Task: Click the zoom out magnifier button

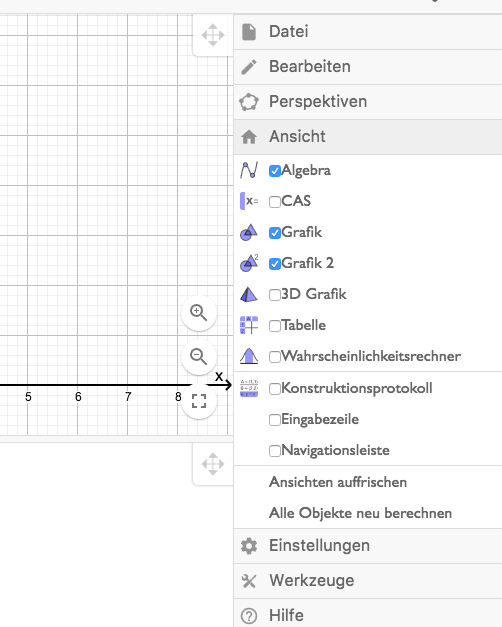Action: tap(199, 357)
